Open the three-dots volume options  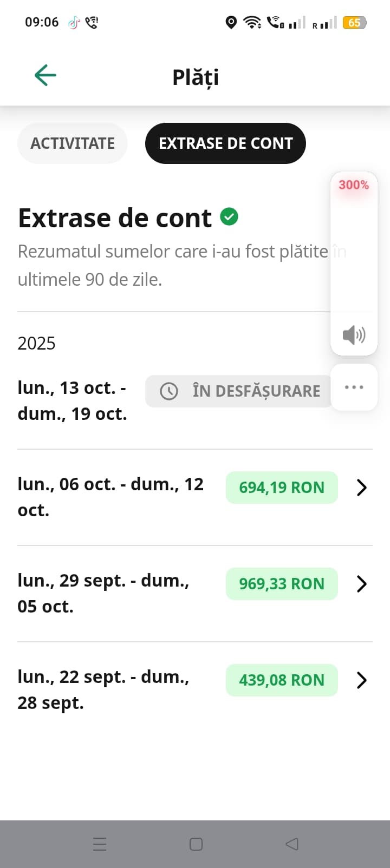point(354,387)
